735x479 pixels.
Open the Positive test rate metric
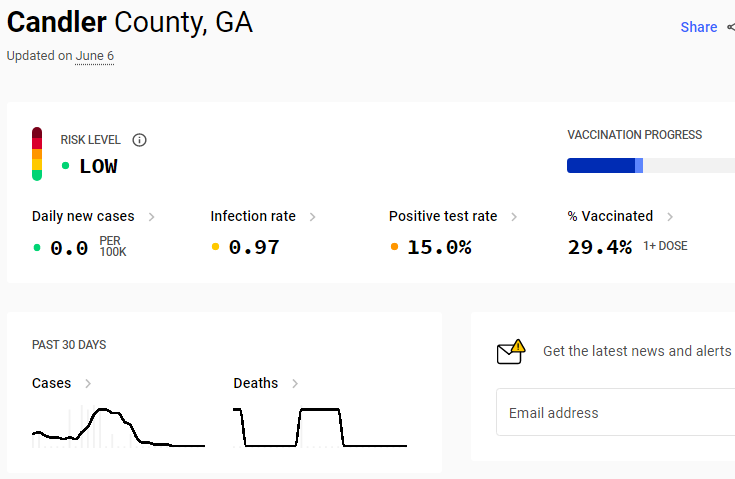pos(443,216)
